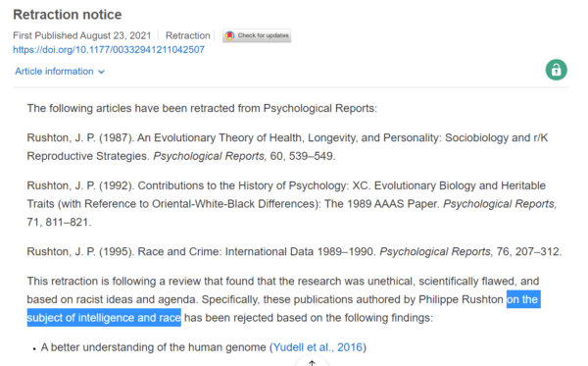Click 'This retraction is following a review' paragraph
Image resolution: width=588 pixels, height=366 pixels.
tap(283, 299)
